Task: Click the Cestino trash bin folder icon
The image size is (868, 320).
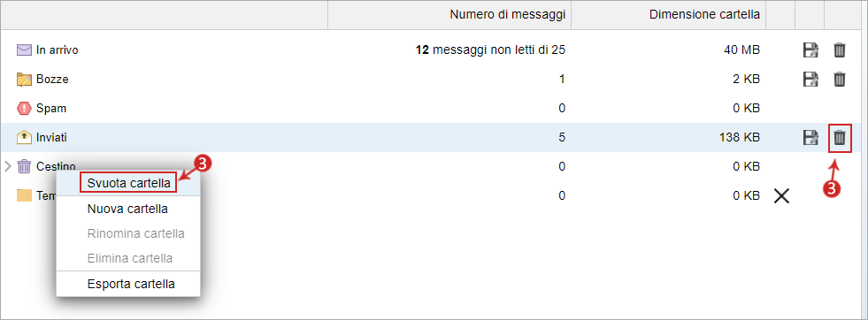Action: click(x=24, y=166)
